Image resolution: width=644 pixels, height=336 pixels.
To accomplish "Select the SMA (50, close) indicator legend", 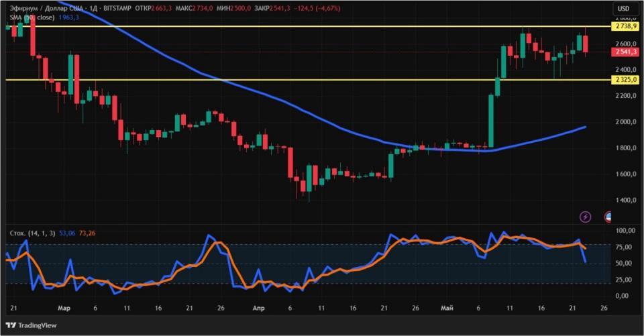I will pyautogui.click(x=32, y=17).
